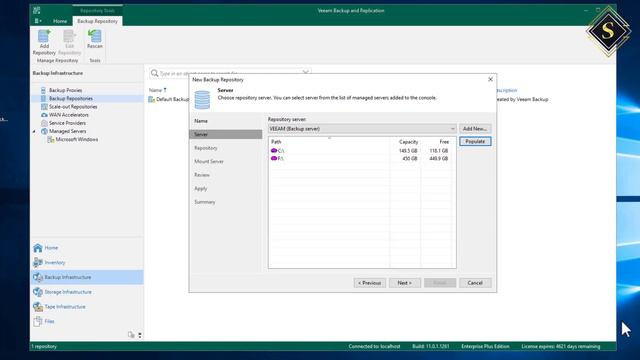Click the repository database icon in dialog header

[x=202, y=100]
